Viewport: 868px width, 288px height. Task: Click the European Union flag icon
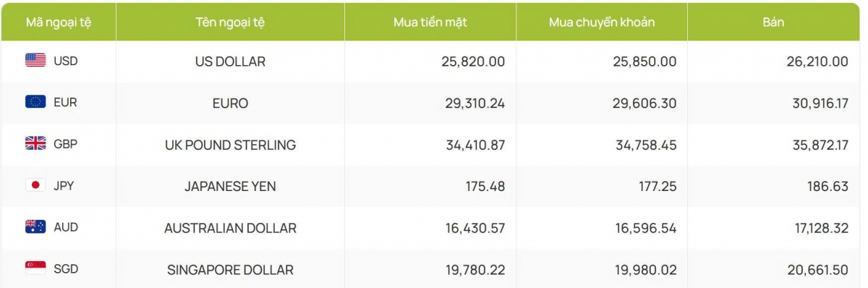click(x=35, y=102)
